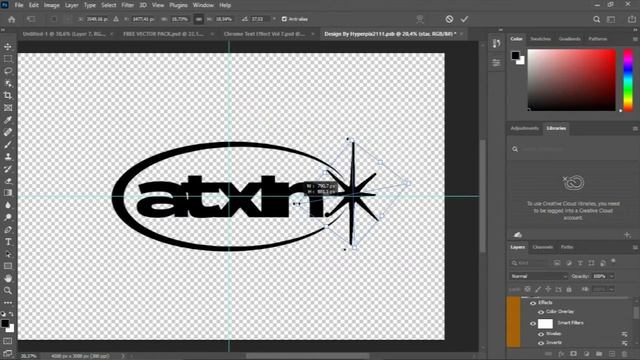Select the Eraser tool

(x=8, y=181)
